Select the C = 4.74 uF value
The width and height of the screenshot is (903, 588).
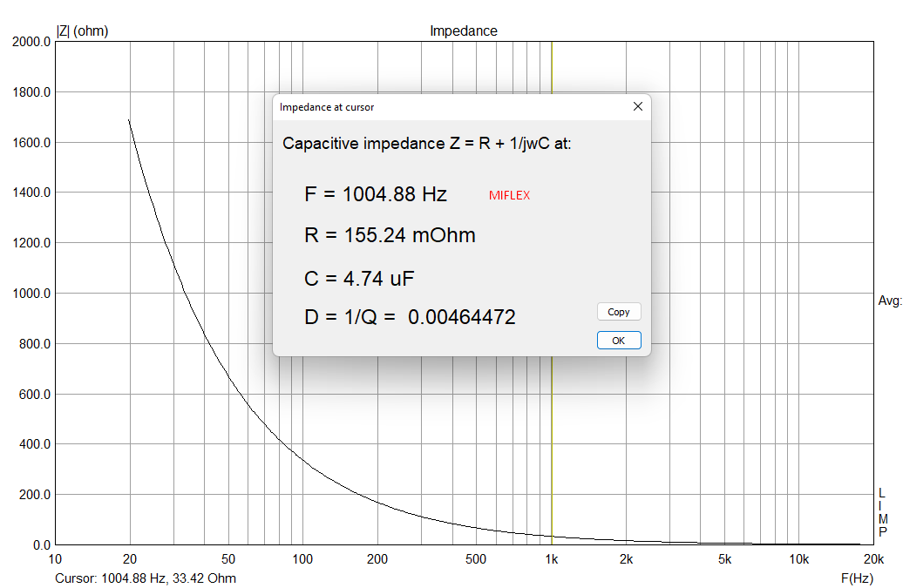[x=359, y=279]
